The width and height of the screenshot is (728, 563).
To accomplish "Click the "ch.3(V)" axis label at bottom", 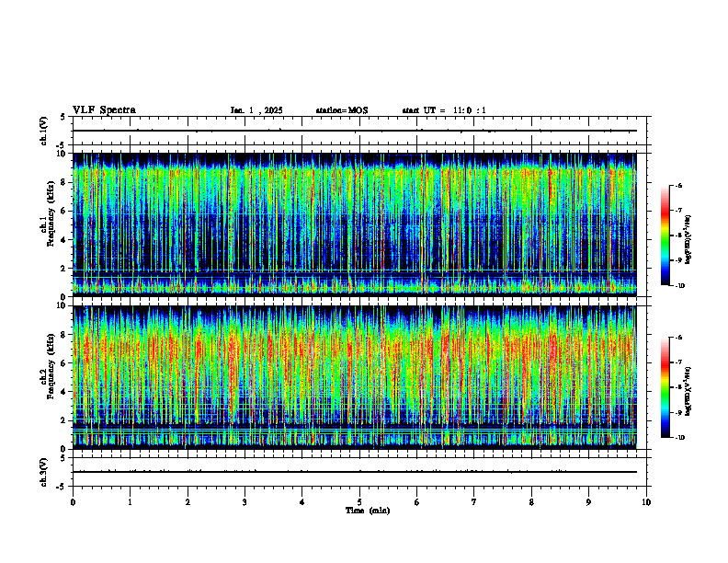I will (x=43, y=472).
